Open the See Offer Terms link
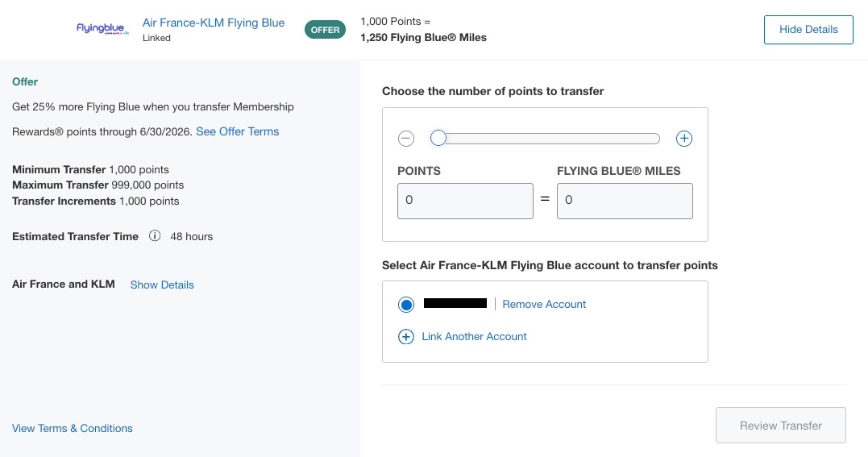This screenshot has width=868, height=457. point(238,132)
